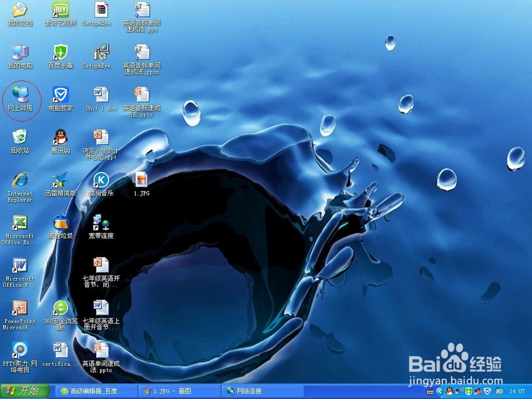Viewport: 532px width, 399px height.
Task: Switch to 1.JPG - 画图 taskbar window
Action: [x=179, y=391]
